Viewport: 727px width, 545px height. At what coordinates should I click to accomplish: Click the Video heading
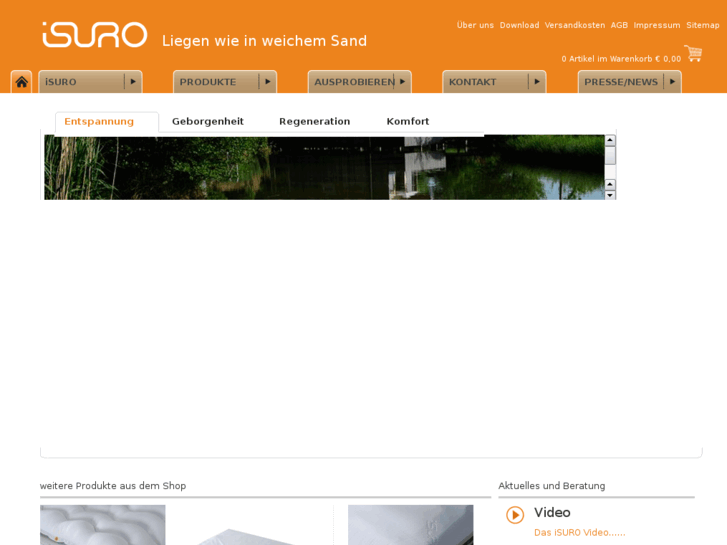[x=552, y=513]
